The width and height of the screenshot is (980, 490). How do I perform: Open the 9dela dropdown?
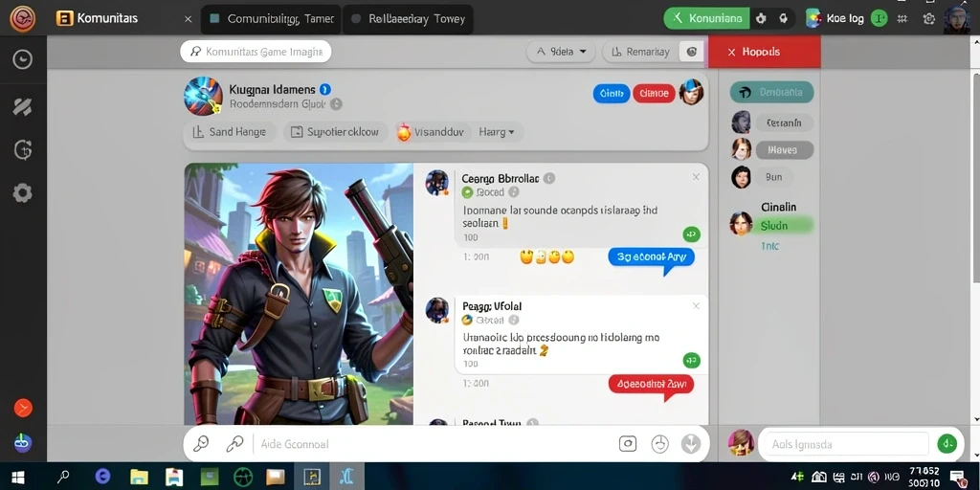560,52
